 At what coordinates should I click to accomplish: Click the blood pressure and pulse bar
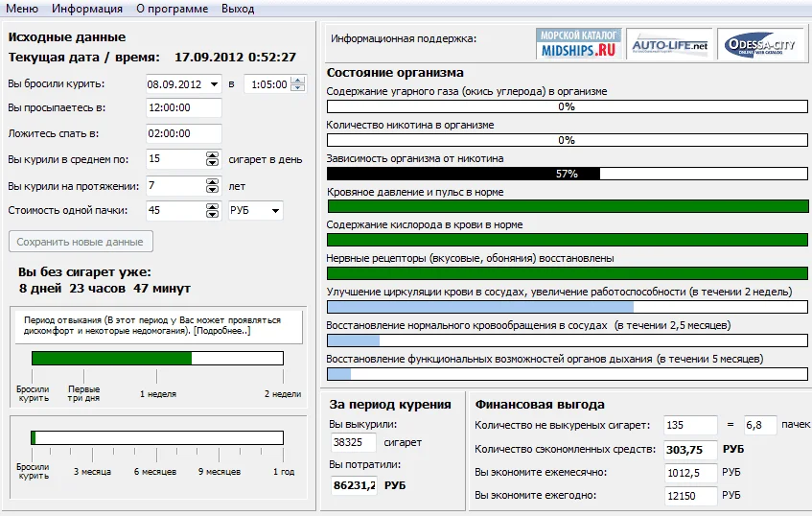[x=568, y=206]
